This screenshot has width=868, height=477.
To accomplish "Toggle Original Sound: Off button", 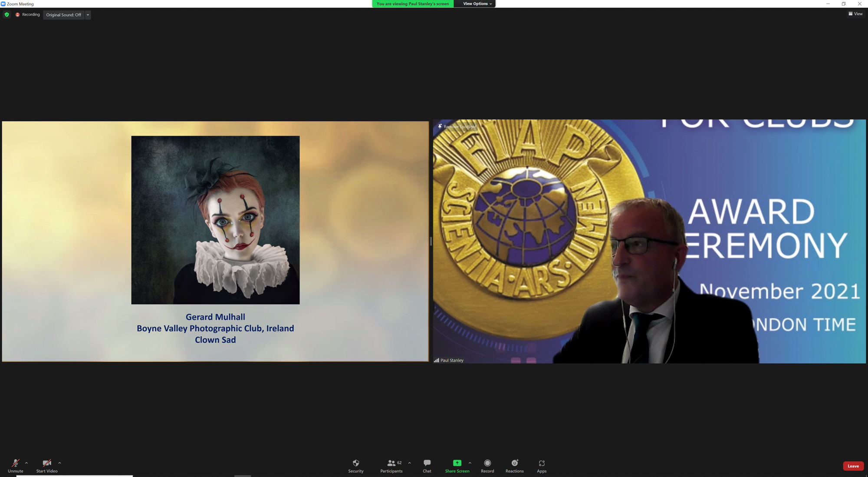I will click(x=64, y=15).
